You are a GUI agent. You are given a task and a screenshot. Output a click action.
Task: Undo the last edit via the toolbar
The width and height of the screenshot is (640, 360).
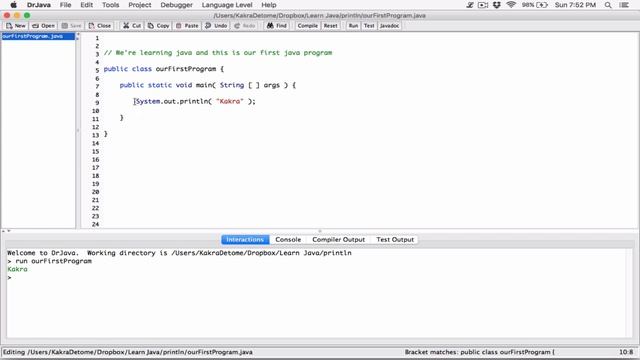tap(216, 26)
